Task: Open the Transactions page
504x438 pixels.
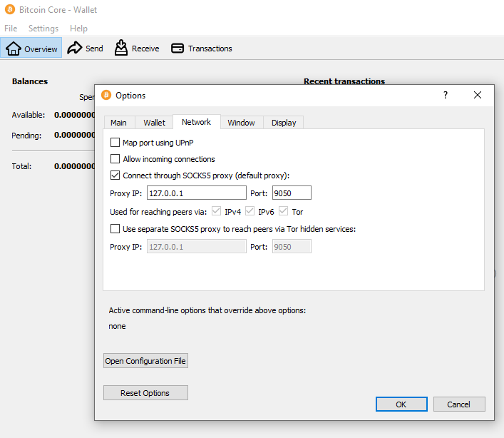Action: (x=202, y=49)
